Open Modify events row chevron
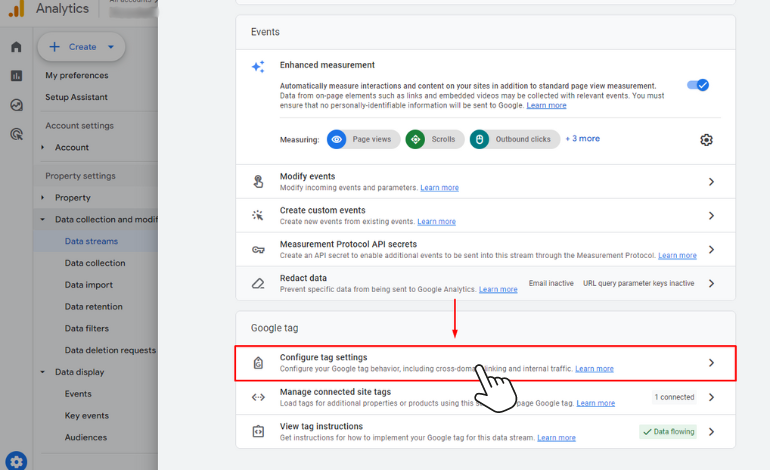The height and width of the screenshot is (470, 770). [711, 182]
